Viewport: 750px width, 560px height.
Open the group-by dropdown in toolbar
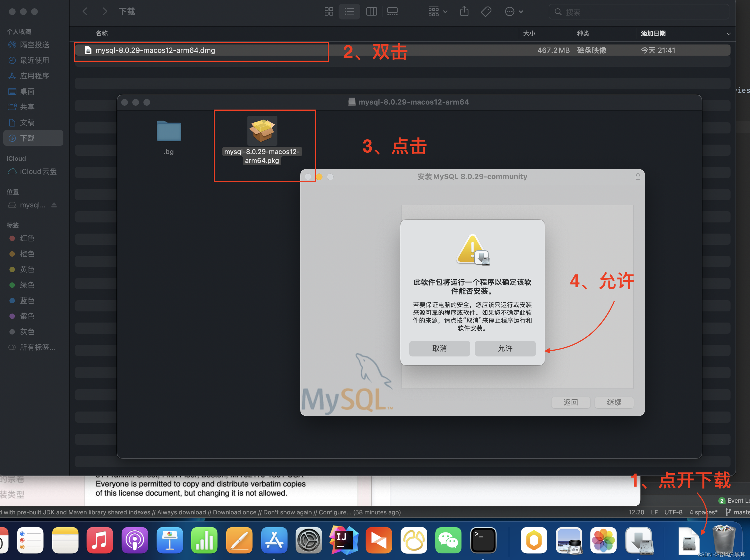coord(438,12)
